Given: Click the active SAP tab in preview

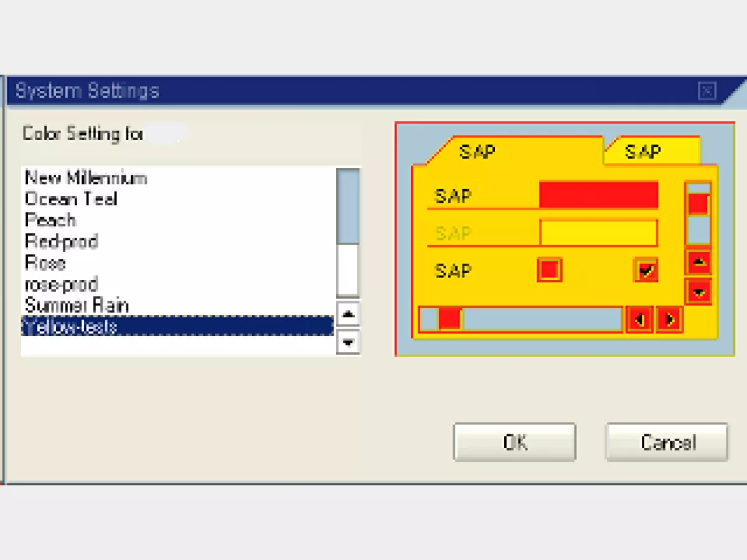Looking at the screenshot, I should (515, 151).
